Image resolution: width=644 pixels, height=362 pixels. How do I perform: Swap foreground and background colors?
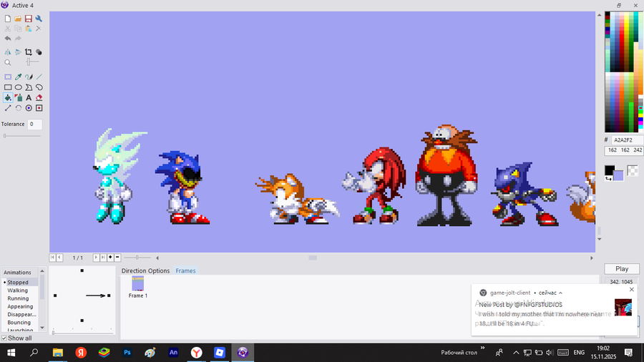pyautogui.click(x=608, y=179)
